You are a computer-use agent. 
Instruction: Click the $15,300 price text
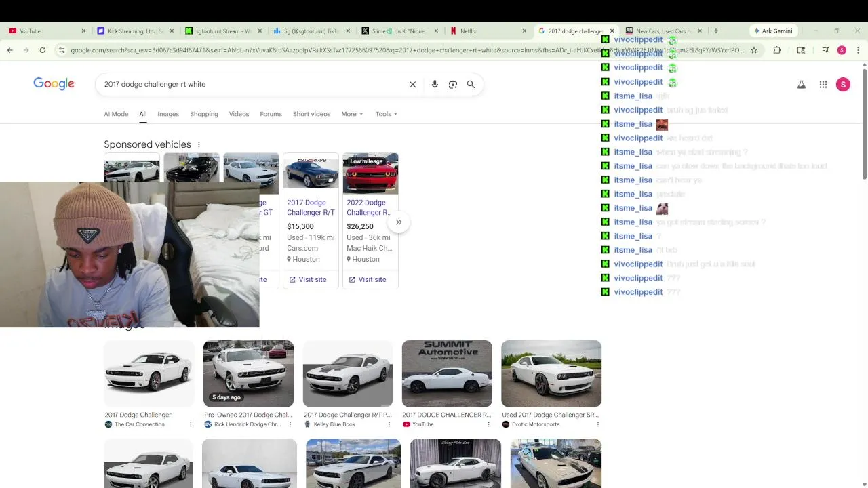(300, 226)
